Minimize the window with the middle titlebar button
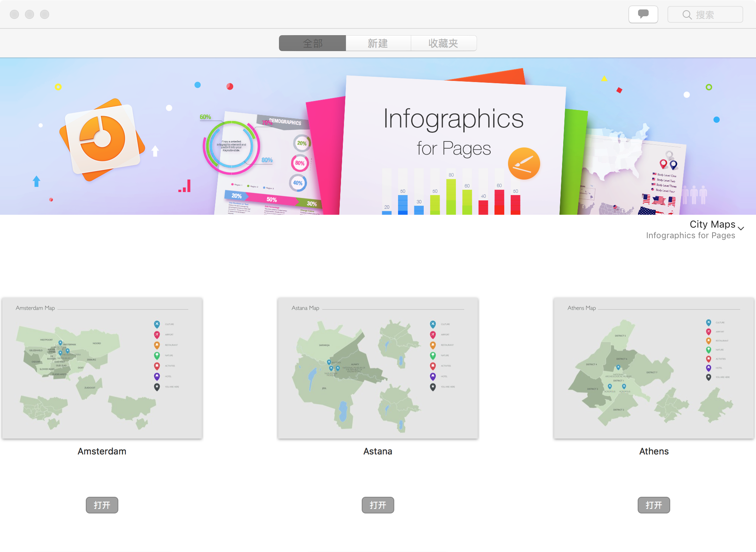Image resolution: width=756 pixels, height=552 pixels. [29, 14]
